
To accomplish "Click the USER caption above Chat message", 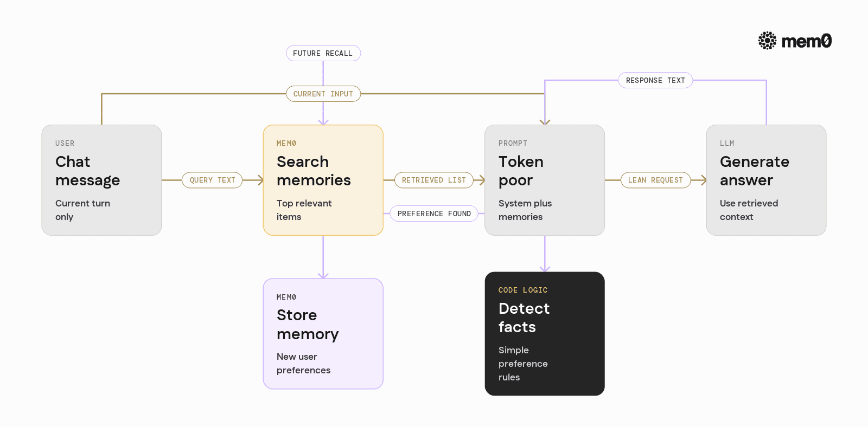I will coord(65,144).
